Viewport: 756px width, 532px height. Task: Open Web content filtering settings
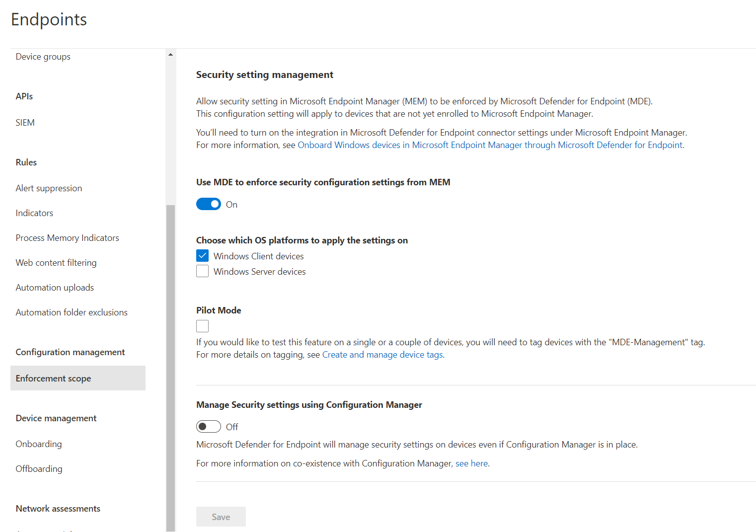pos(56,262)
